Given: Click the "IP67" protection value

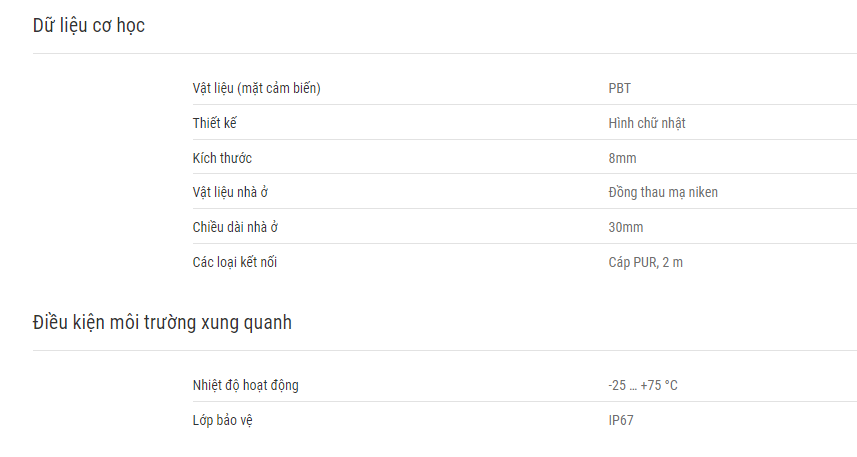Looking at the screenshot, I should [x=621, y=420].
